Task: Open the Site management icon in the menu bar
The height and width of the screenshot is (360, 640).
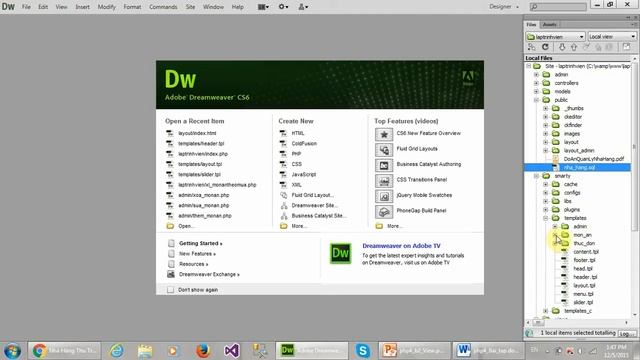Action: [303, 7]
